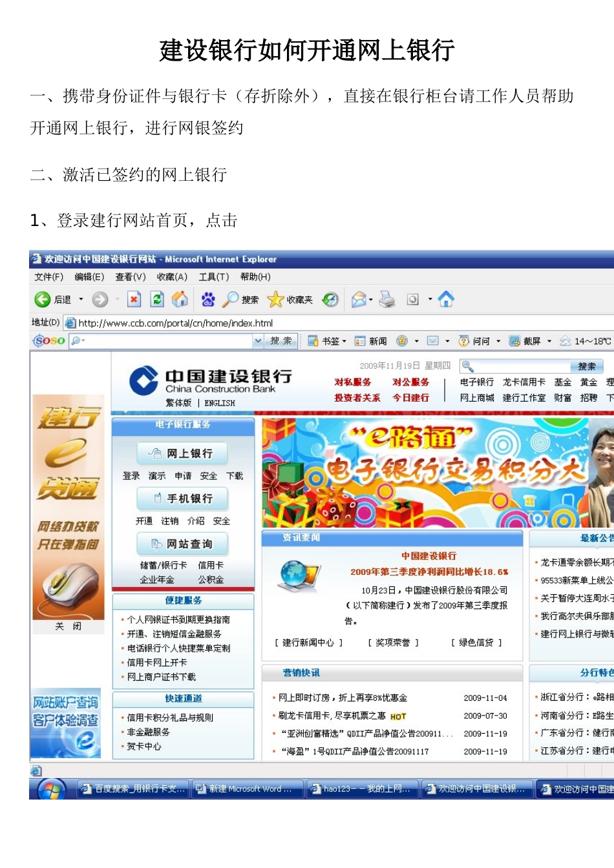Click the 网上银行 button

point(183,453)
